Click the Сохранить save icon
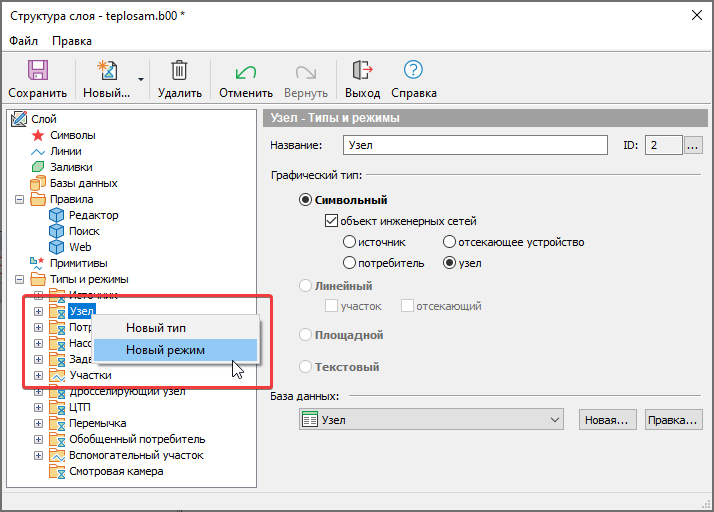Screen dimensions: 714x512 point(38,71)
